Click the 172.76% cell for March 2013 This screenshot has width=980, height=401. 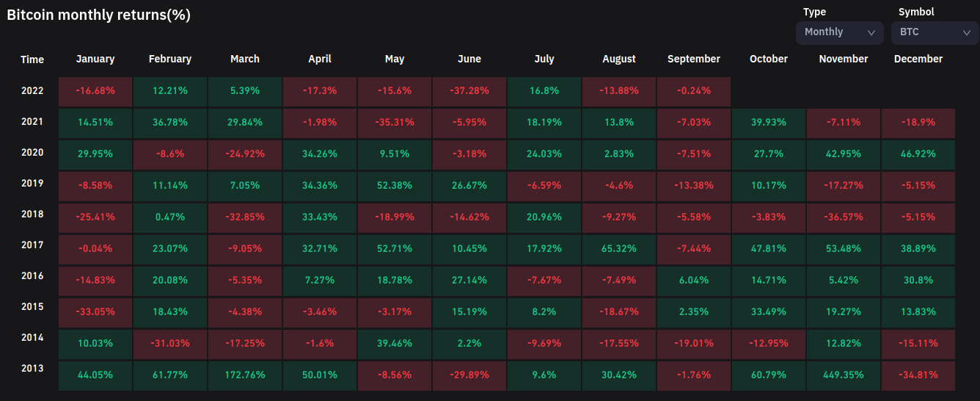245,375
